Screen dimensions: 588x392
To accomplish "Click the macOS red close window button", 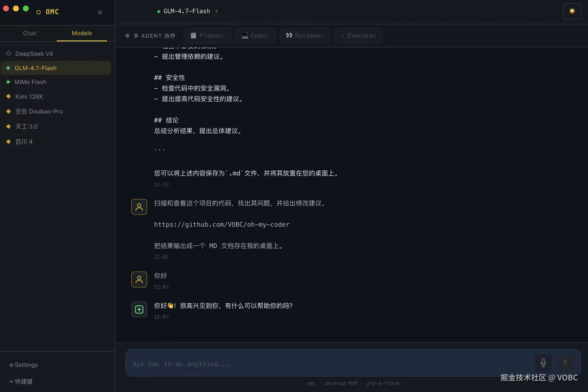I will [x=6, y=9].
